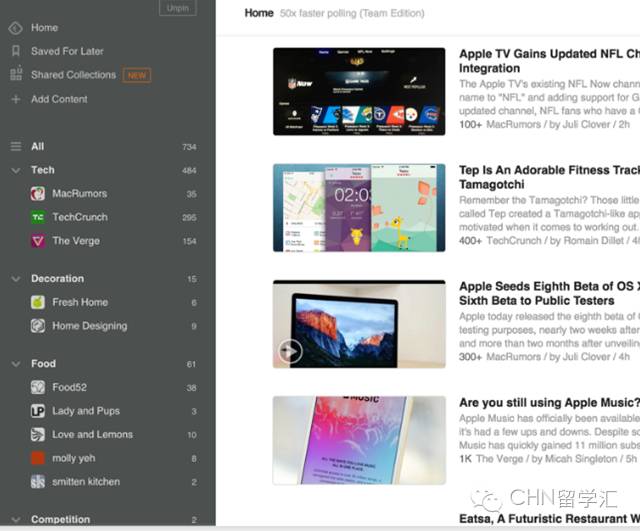Select the Competition category label

pos(60,519)
